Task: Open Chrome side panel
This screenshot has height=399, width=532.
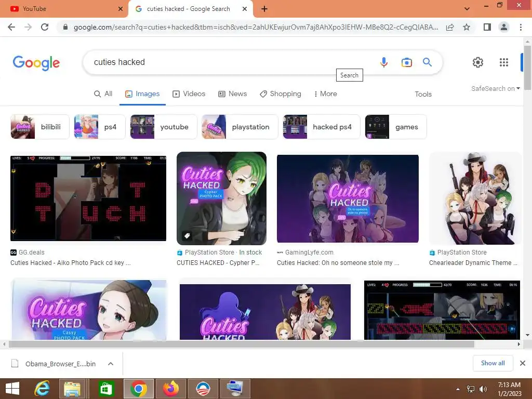Action: coord(487,27)
